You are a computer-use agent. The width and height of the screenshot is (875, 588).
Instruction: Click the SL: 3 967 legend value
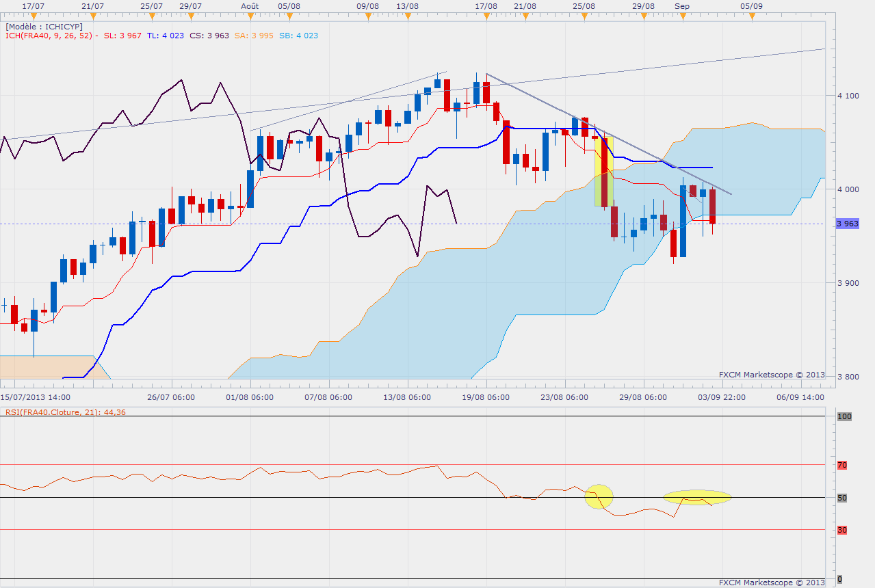click(122, 36)
